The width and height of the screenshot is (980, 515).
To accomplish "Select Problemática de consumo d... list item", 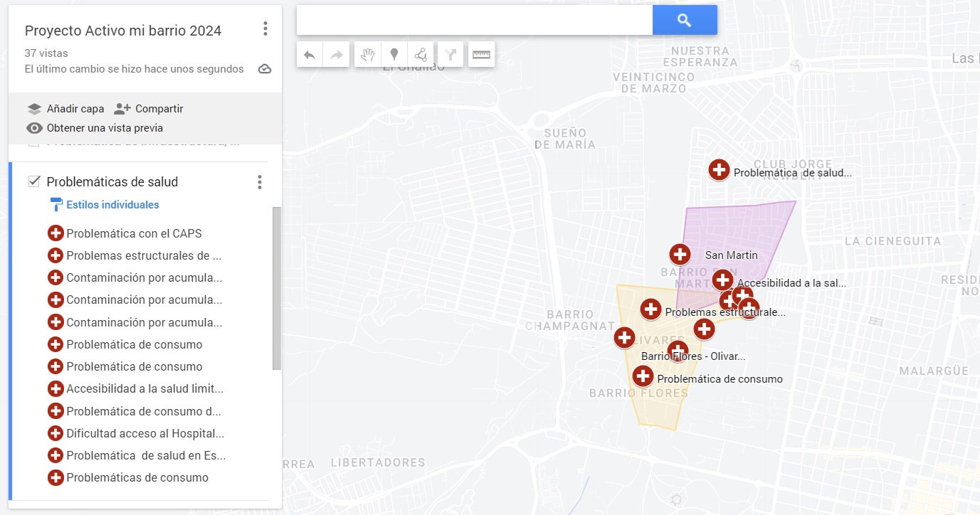I will [x=144, y=411].
